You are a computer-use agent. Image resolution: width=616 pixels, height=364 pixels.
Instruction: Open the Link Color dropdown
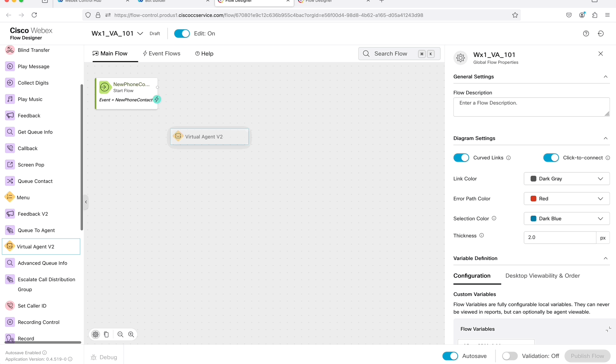pyautogui.click(x=566, y=179)
